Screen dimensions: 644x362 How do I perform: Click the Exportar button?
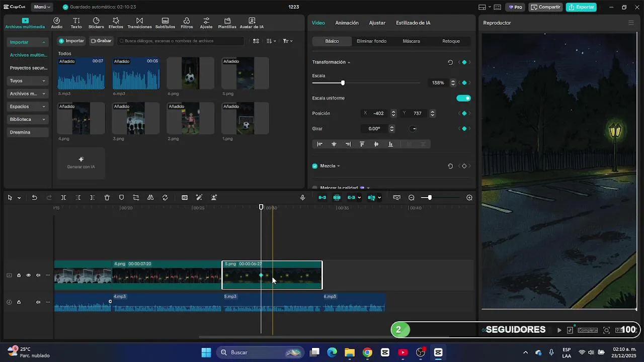tap(581, 7)
